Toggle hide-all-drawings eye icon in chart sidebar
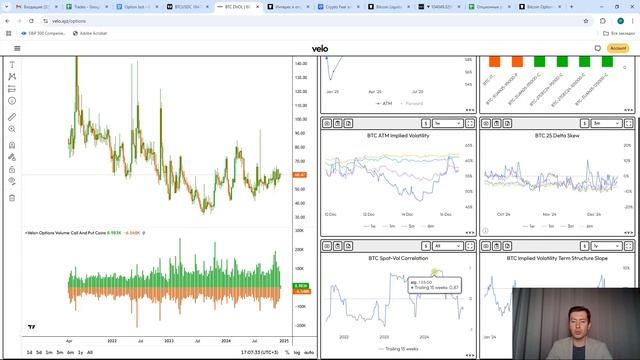Image resolution: width=640 pixels, height=360 pixels. click(x=12, y=181)
